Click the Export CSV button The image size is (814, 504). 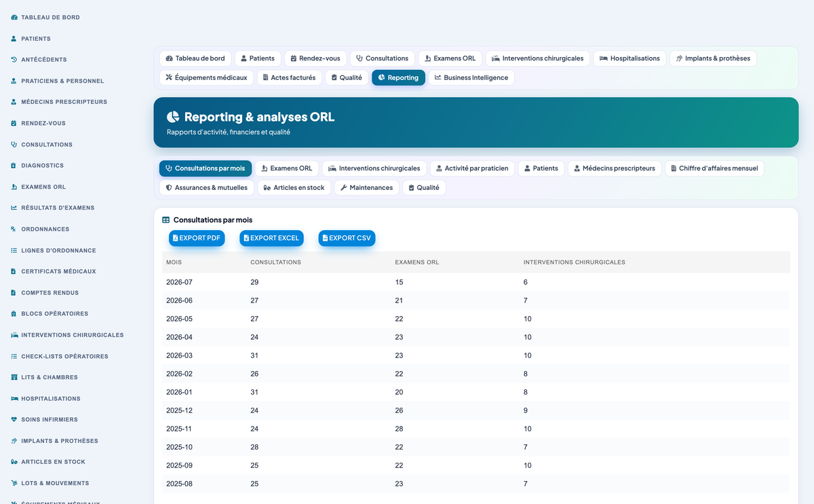pyautogui.click(x=347, y=238)
